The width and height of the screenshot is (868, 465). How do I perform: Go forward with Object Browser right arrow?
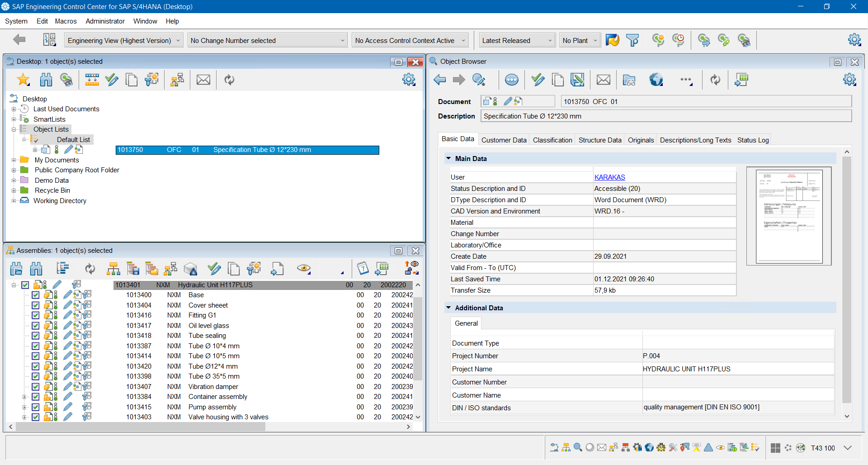[459, 80]
